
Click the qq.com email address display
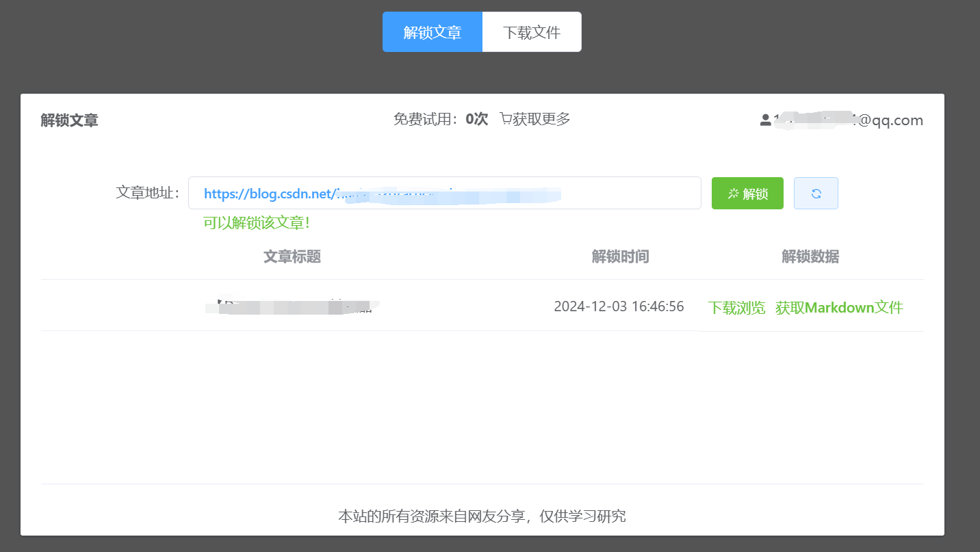pyautogui.click(x=849, y=120)
